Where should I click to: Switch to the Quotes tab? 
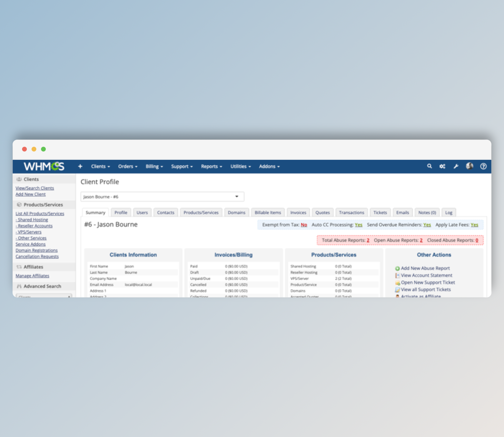[x=322, y=213]
